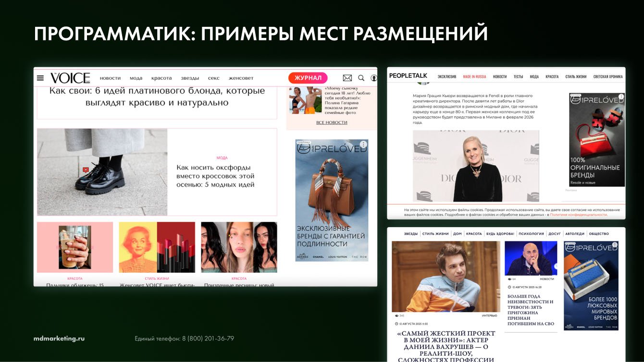Select MADE IN RUSSIA in the PeopleTalk menu
The image size is (644, 362).
point(474,77)
